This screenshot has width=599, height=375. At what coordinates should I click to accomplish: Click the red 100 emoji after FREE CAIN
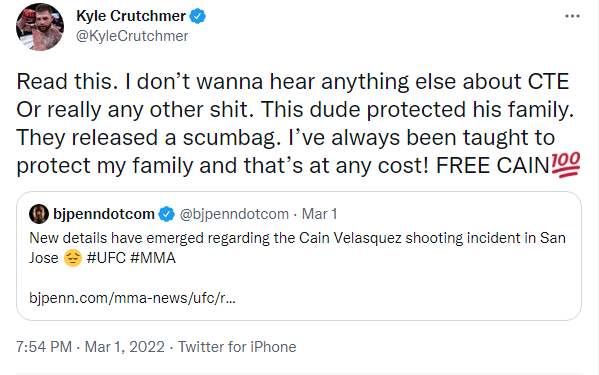(566, 165)
